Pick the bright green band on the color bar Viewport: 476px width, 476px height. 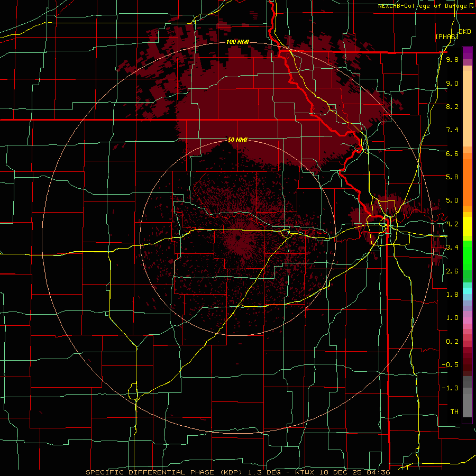[x=467, y=255]
